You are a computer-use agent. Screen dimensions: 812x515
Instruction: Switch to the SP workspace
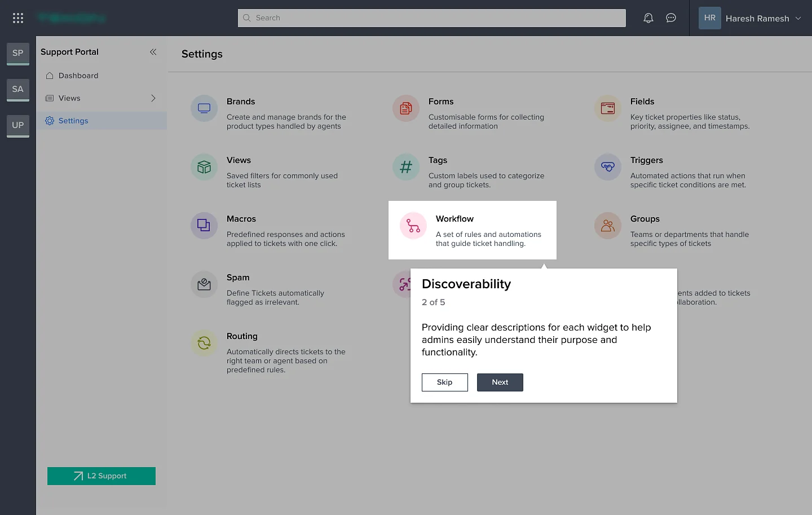pyautogui.click(x=18, y=53)
